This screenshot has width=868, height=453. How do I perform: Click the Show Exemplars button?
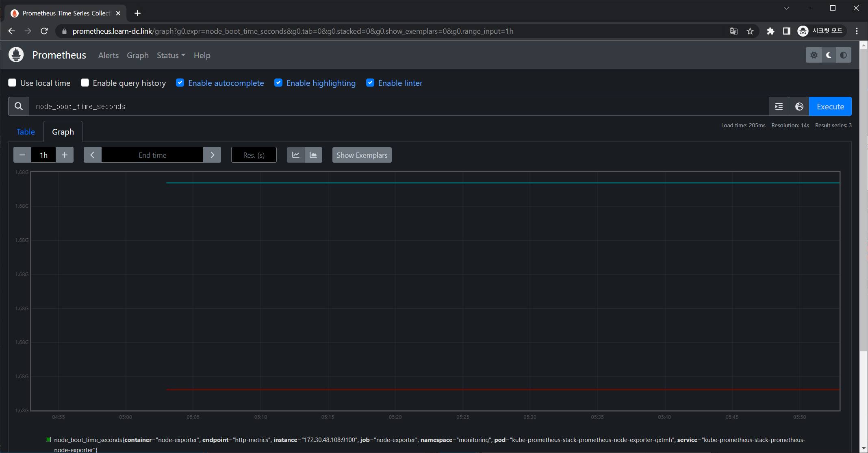point(361,155)
